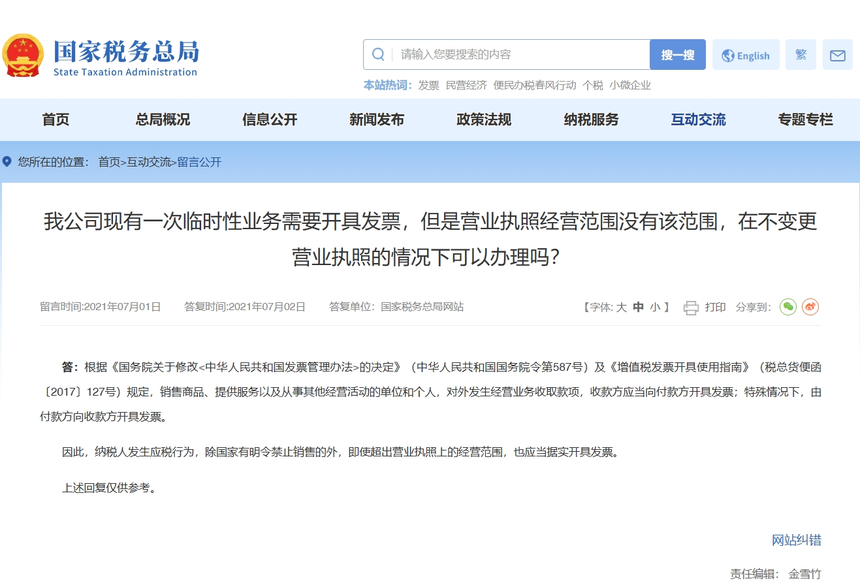The height and width of the screenshot is (585, 860).
Task: Click the 打印 print link
Action: click(715, 307)
